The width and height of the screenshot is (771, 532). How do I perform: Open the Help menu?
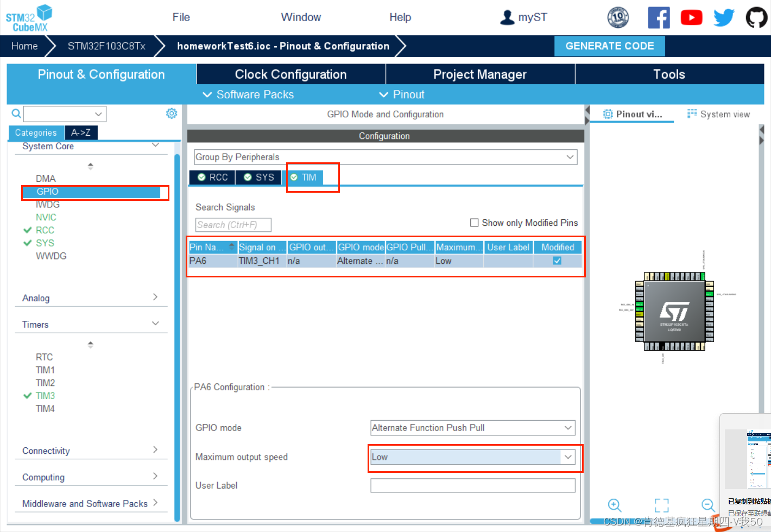(400, 17)
